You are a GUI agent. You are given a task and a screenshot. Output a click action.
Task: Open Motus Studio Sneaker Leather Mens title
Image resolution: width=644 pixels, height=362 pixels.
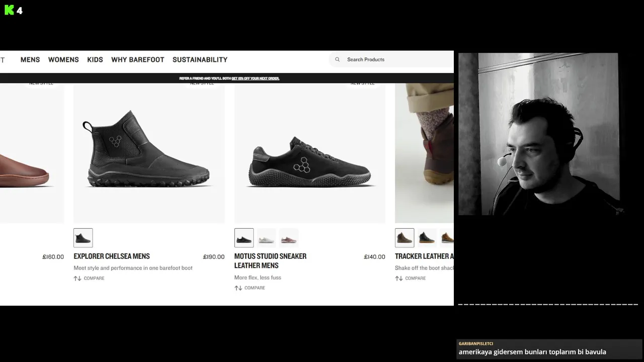coord(270,260)
